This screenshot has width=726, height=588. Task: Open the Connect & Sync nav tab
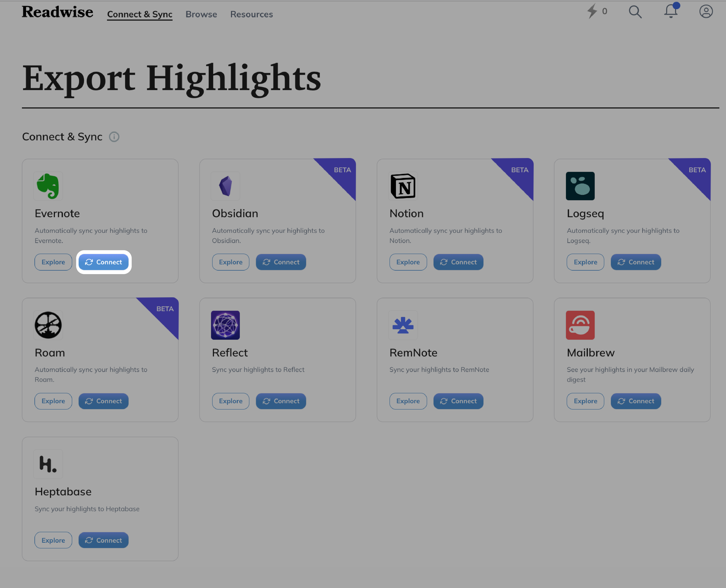(139, 13)
